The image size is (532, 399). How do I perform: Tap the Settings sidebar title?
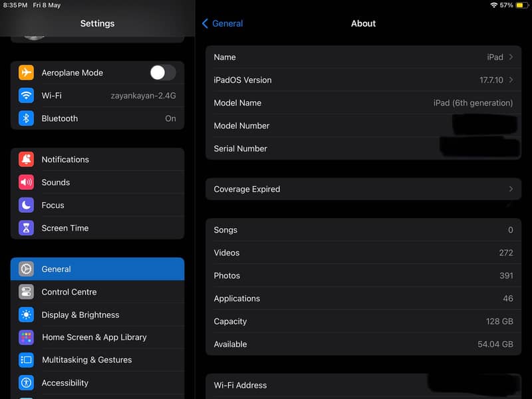[97, 23]
